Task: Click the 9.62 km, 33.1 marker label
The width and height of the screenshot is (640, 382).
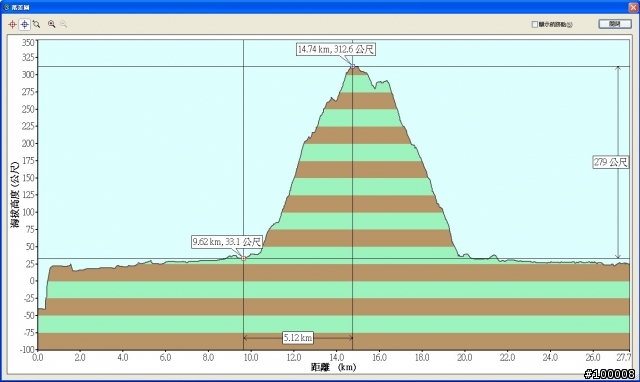Action: point(227,242)
